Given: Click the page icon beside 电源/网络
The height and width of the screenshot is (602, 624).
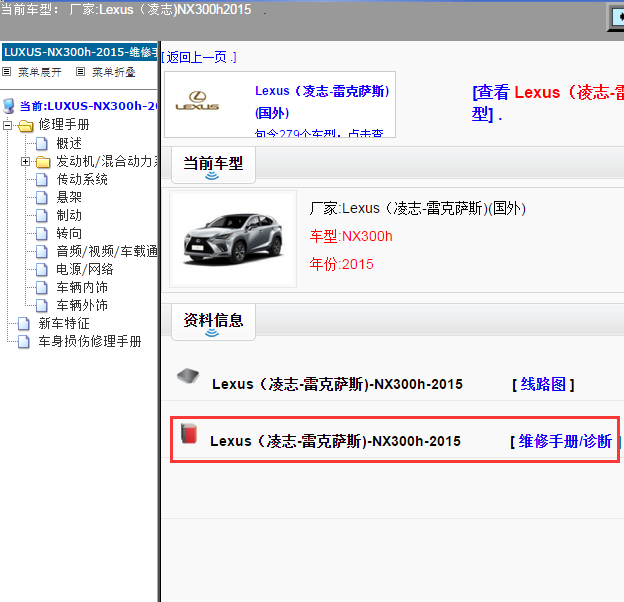Looking at the screenshot, I should [42, 270].
